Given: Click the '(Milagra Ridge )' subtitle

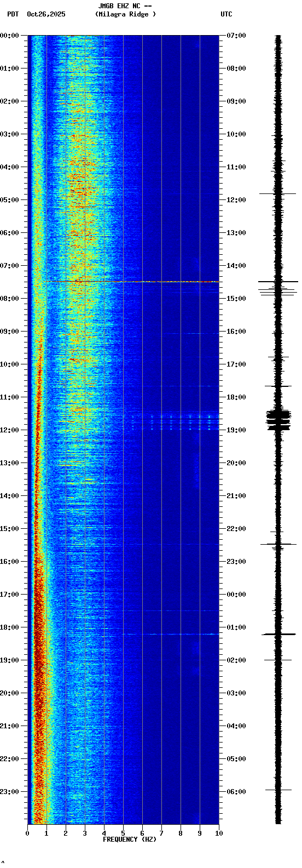Looking at the screenshot, I should [125, 14].
